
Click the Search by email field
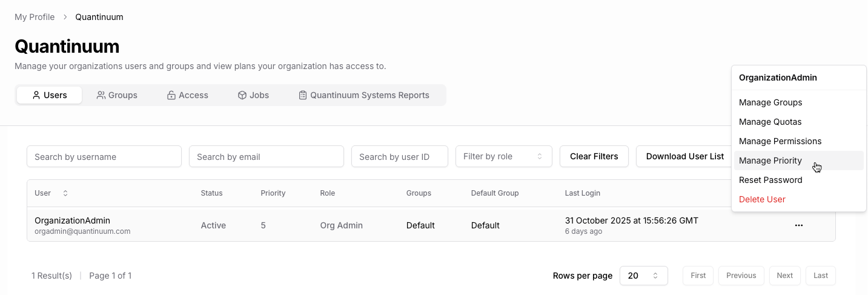click(x=267, y=156)
